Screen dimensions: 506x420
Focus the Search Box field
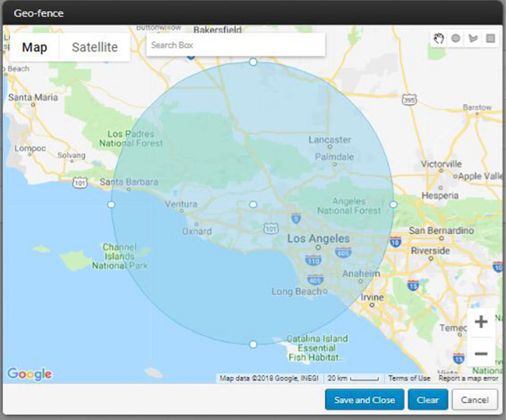[235, 45]
